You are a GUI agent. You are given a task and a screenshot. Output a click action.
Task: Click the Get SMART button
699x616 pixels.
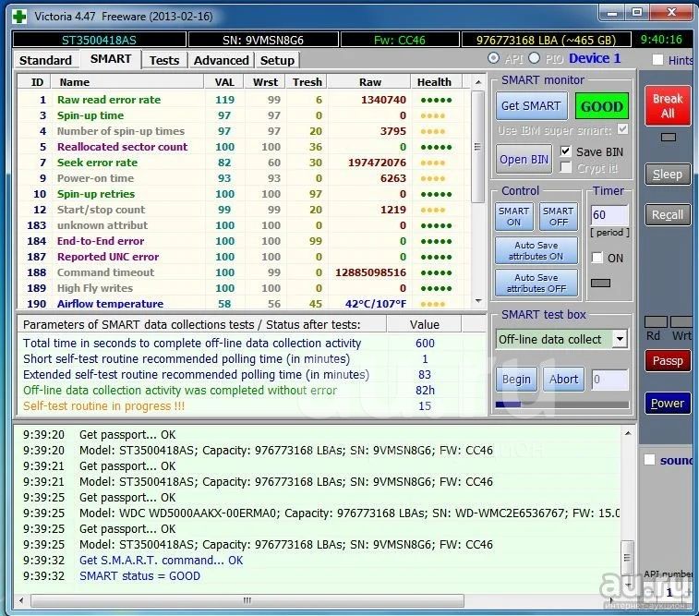pos(531,106)
